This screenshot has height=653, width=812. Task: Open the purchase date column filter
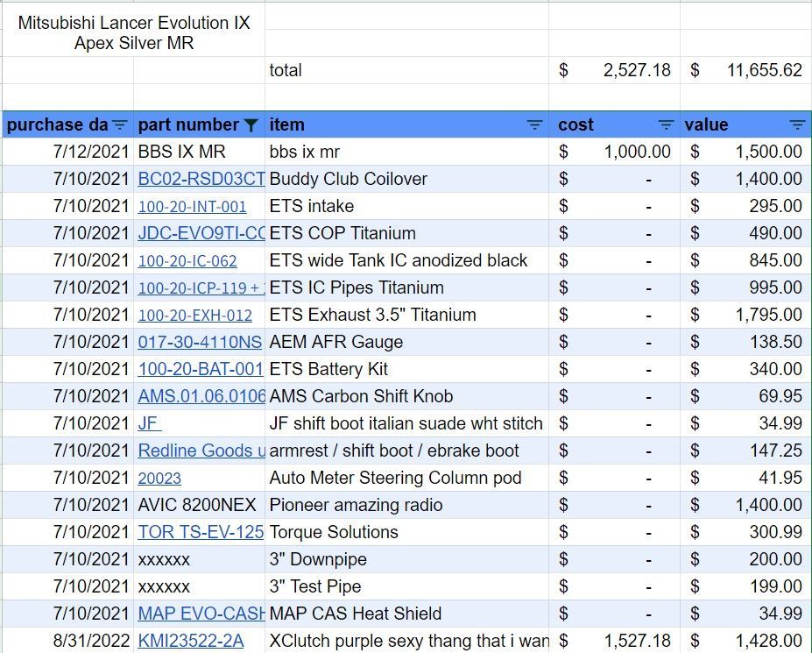click(120, 125)
